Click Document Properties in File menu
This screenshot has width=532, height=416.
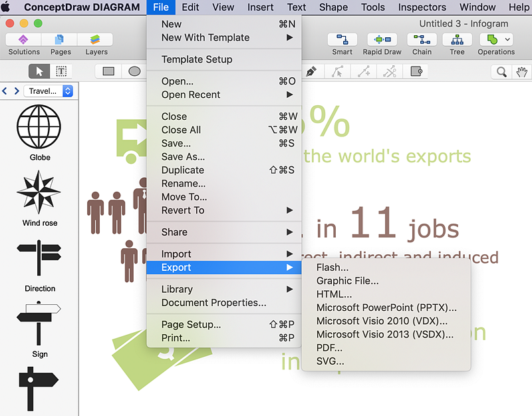[x=213, y=302]
